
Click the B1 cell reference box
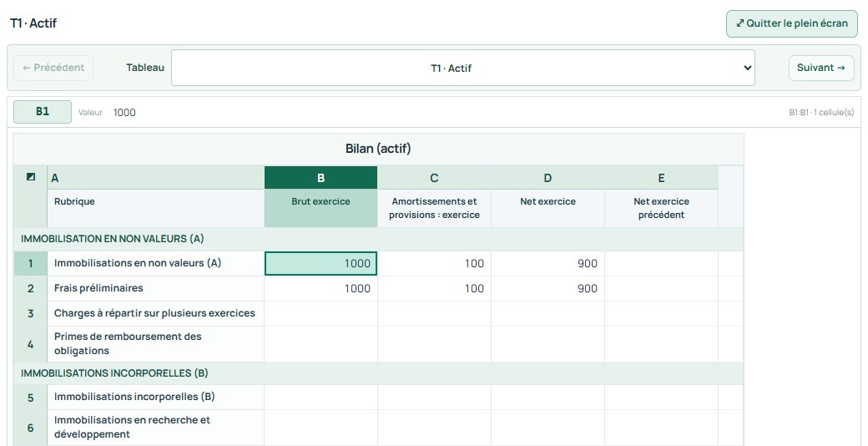tap(43, 111)
